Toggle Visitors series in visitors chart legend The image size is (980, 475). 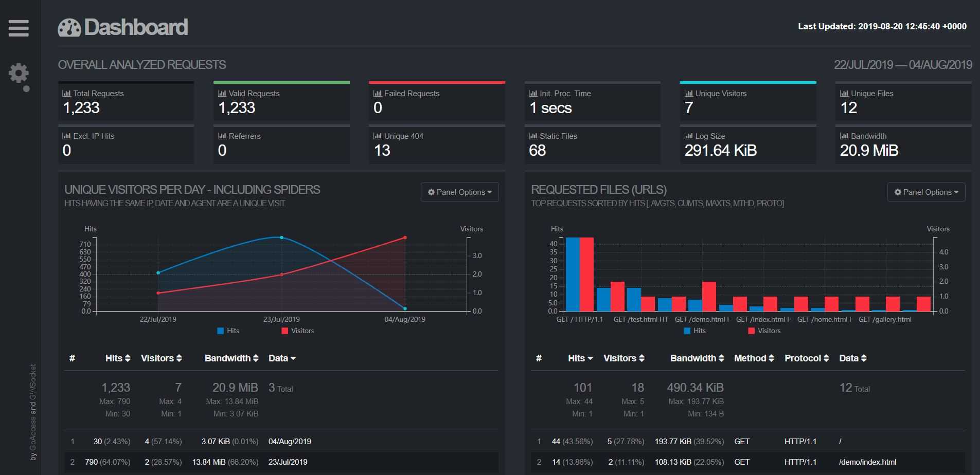click(x=297, y=331)
